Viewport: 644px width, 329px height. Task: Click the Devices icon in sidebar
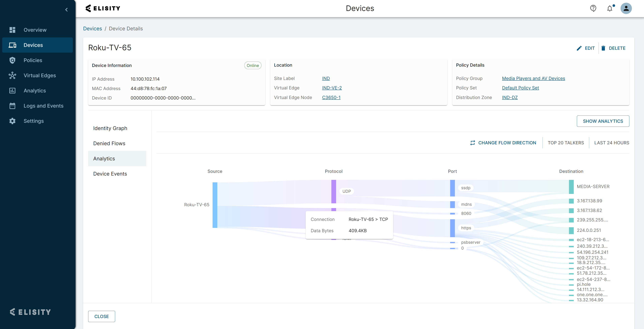pos(12,45)
